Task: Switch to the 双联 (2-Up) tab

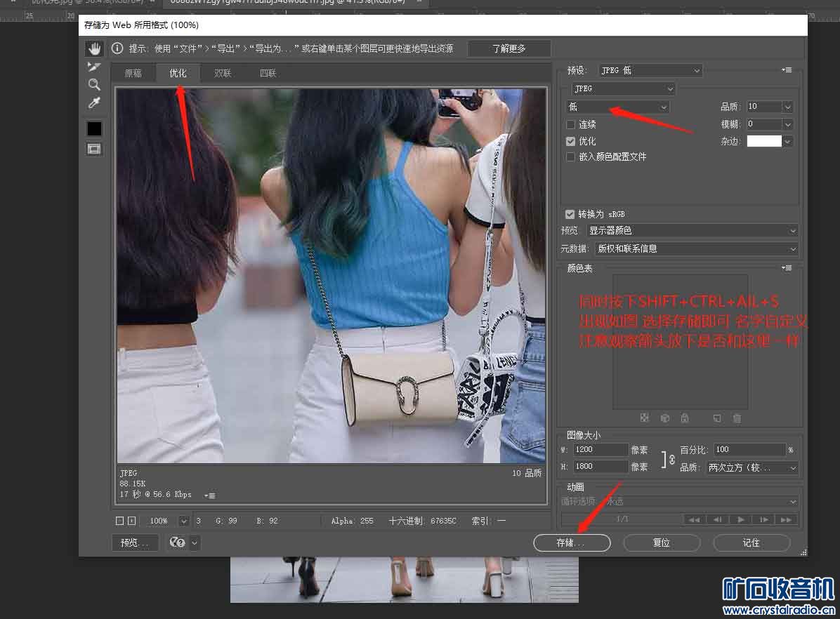Action: click(223, 73)
